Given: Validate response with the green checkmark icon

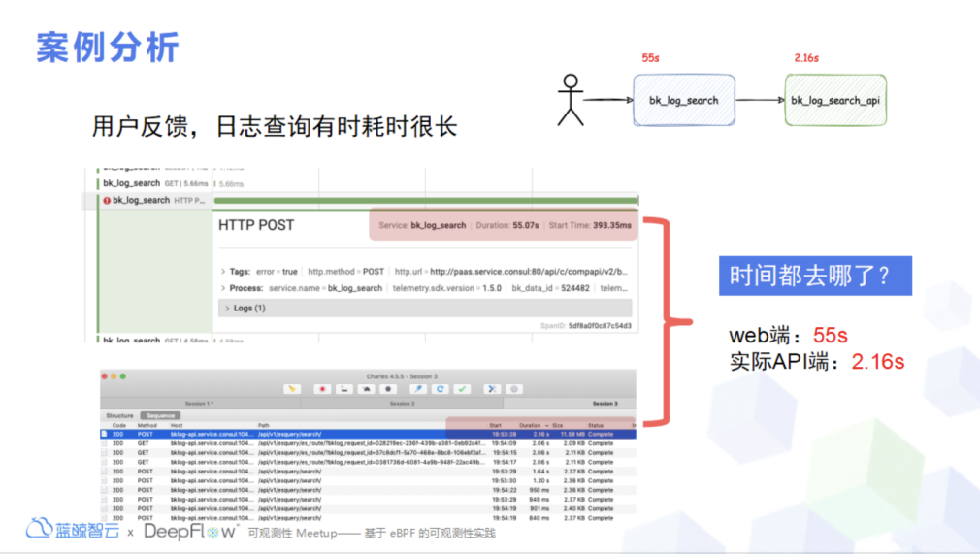Looking at the screenshot, I should 462,389.
